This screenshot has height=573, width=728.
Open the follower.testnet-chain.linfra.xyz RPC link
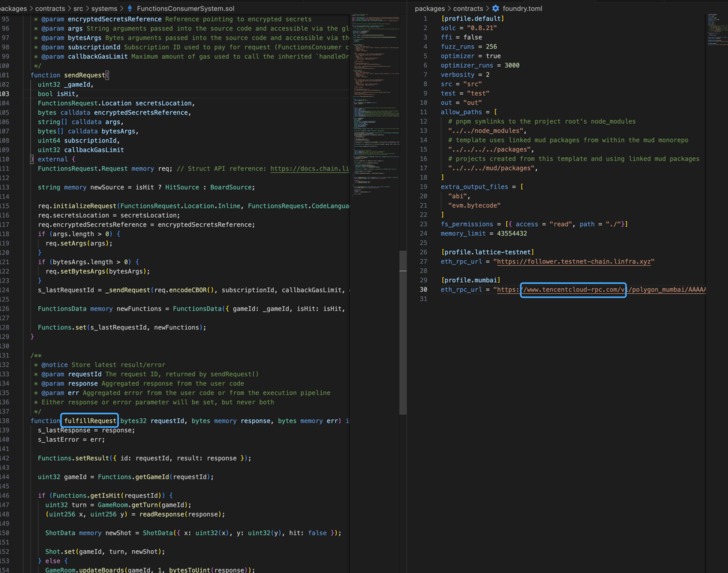point(573,261)
